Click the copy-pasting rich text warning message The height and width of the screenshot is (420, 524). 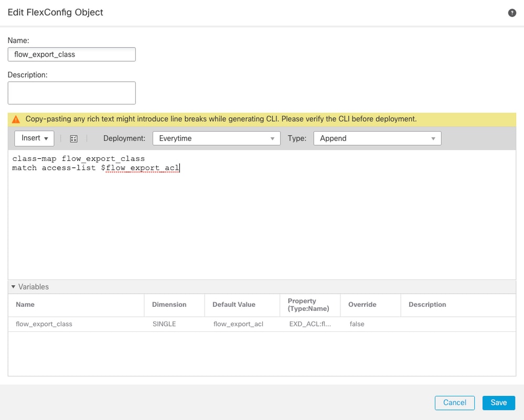click(x=221, y=119)
